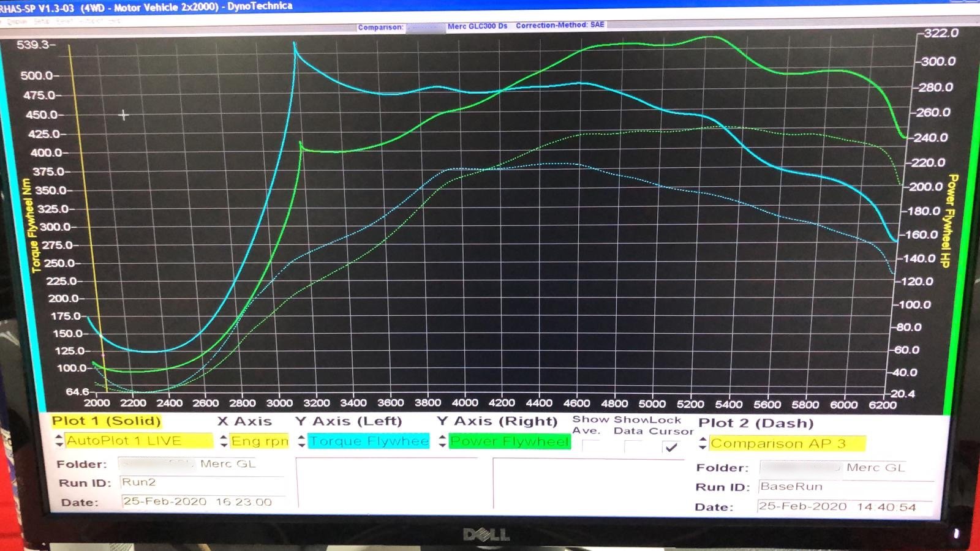Click the empty box under Y Axis (Right)
The width and height of the screenshot is (980, 551).
click(589, 484)
